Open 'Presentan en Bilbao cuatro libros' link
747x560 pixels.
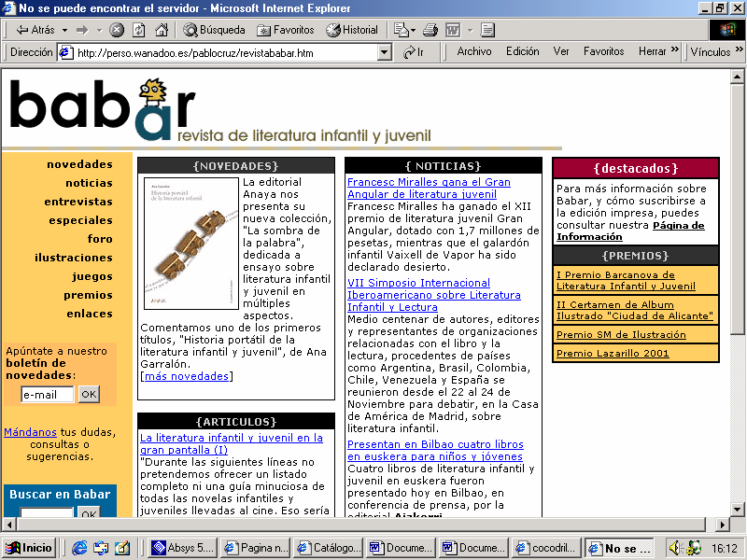(435, 450)
